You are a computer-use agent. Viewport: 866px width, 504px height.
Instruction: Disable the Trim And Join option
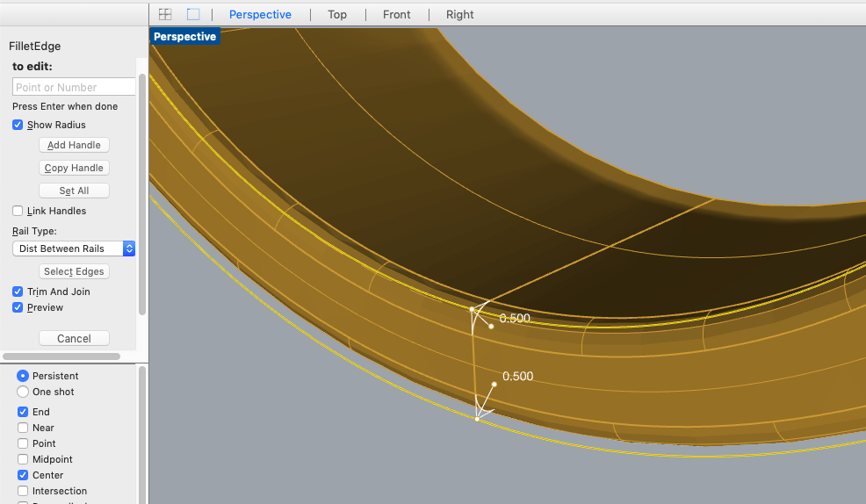click(18, 292)
